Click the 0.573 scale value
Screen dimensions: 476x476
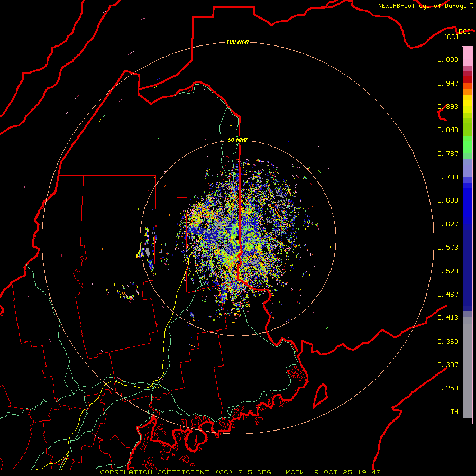[x=448, y=248]
